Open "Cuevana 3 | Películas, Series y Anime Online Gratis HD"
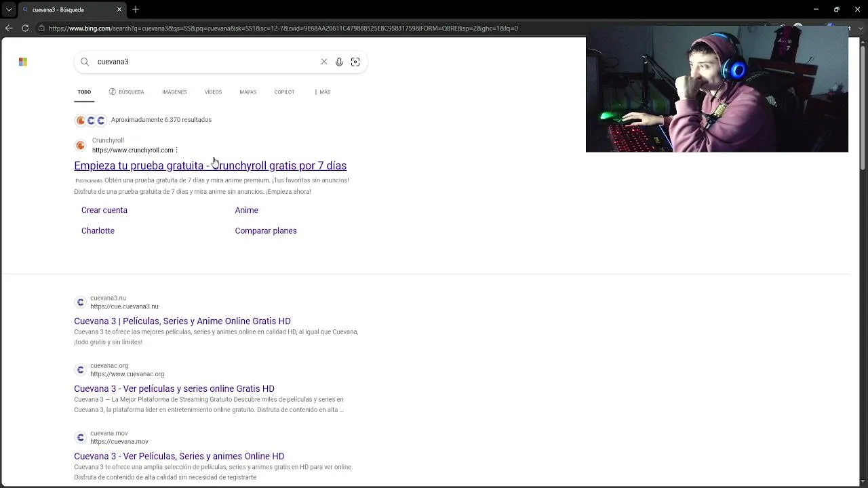 click(x=182, y=321)
